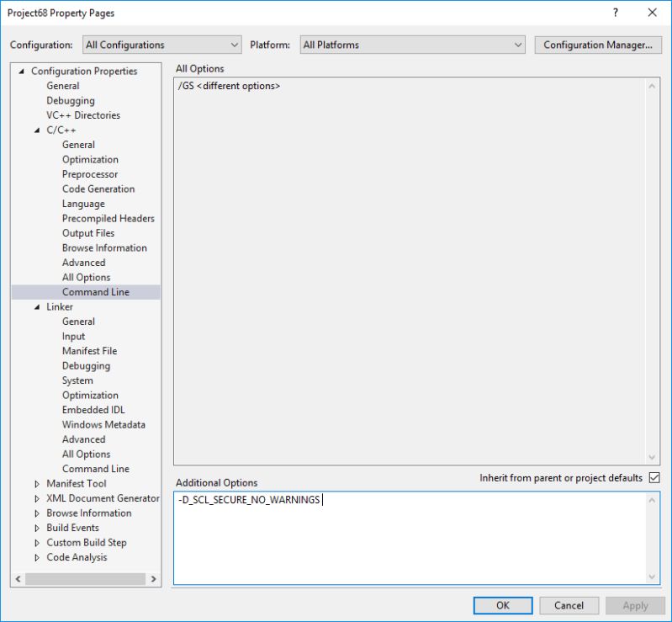The width and height of the screenshot is (672, 622).
Task: Click the tree horizontal scrollbar right arrow
Action: coord(153,579)
